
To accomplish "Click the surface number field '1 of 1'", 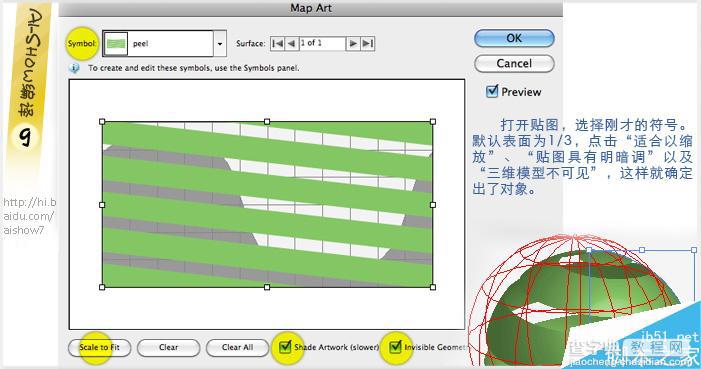I will pyautogui.click(x=322, y=43).
